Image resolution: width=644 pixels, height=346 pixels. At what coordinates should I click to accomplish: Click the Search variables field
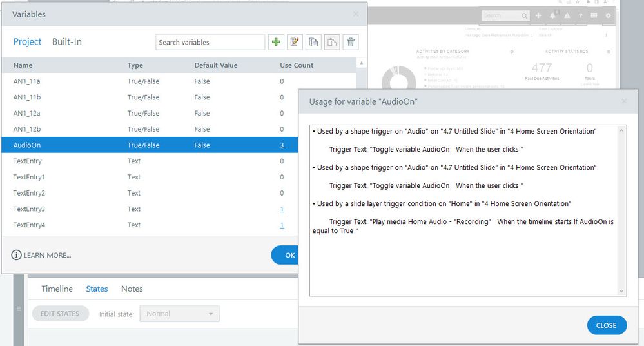[210, 42]
